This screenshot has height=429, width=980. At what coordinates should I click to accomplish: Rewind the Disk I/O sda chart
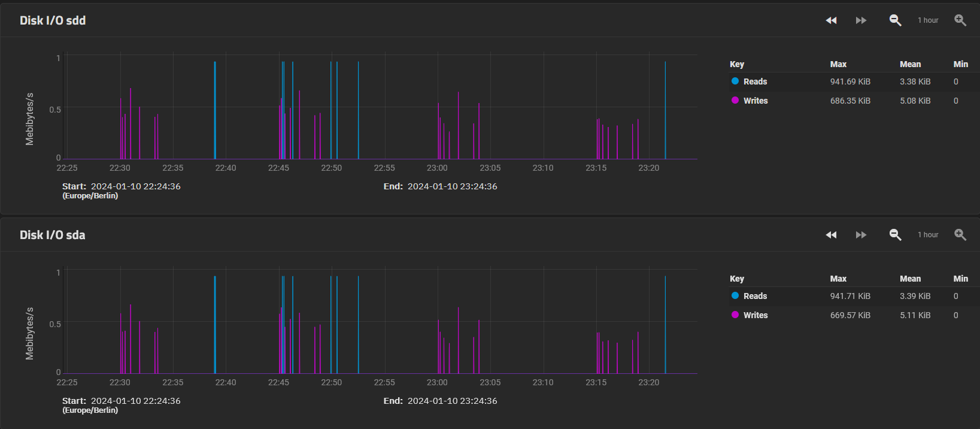point(831,235)
